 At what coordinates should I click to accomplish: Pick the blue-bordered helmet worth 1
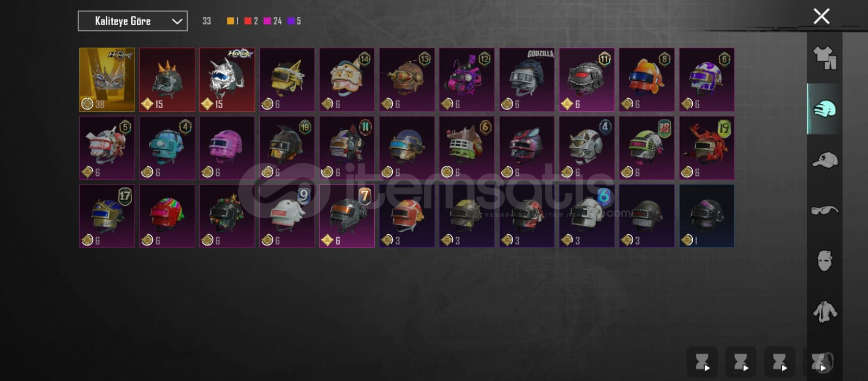[x=707, y=216]
